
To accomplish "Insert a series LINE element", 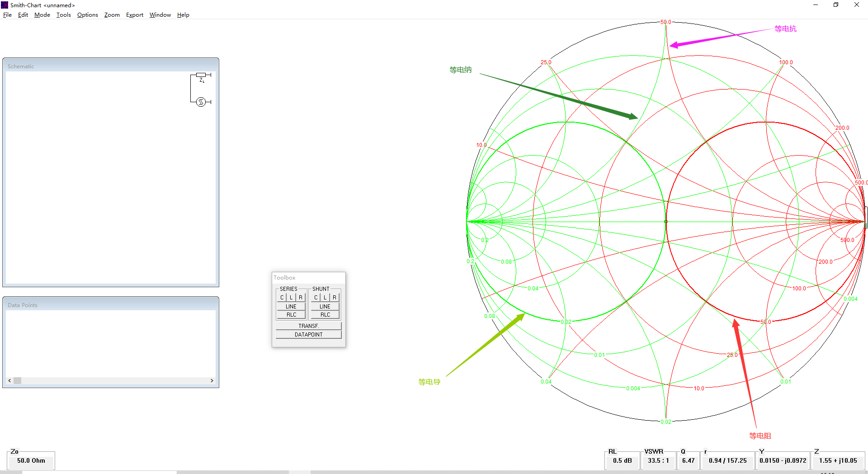I will (291, 307).
